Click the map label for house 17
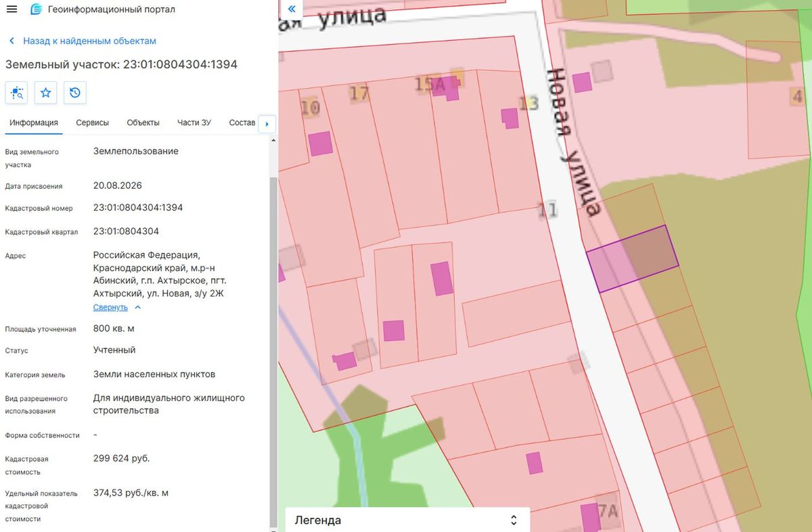Viewport: 812px width, 532px height. coord(359,93)
